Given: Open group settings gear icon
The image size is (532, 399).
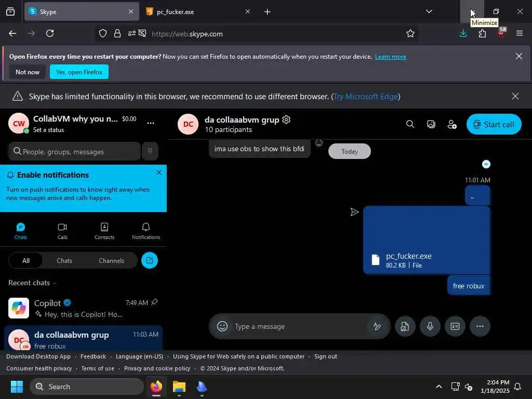Looking at the screenshot, I should [286, 120].
